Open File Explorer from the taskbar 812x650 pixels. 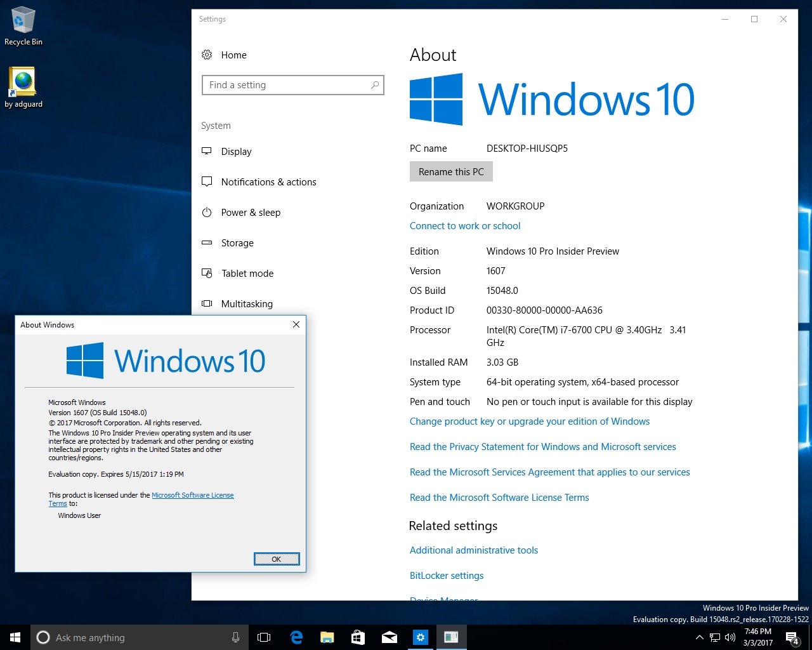coord(327,637)
